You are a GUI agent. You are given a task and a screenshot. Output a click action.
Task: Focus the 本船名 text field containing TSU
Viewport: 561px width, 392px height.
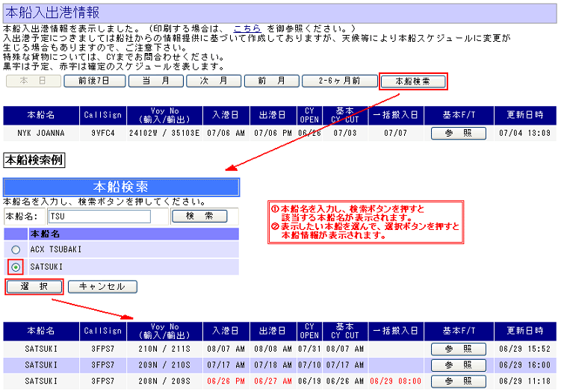(99, 217)
